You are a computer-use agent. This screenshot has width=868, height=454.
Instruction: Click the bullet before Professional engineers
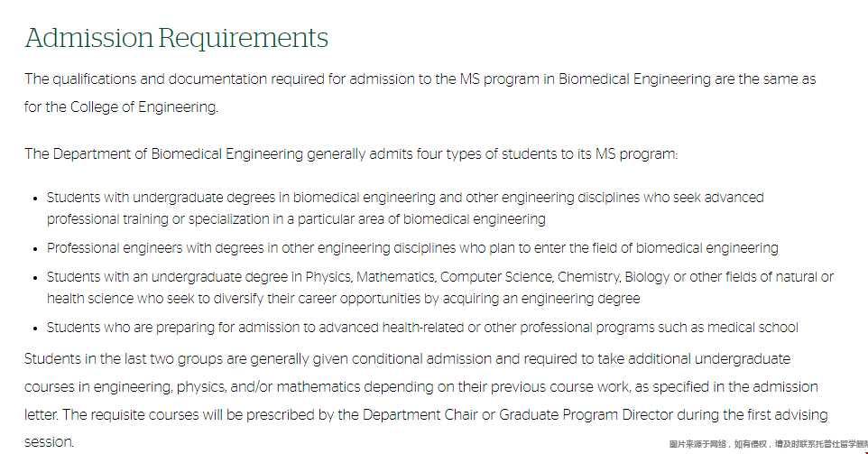[35, 249]
